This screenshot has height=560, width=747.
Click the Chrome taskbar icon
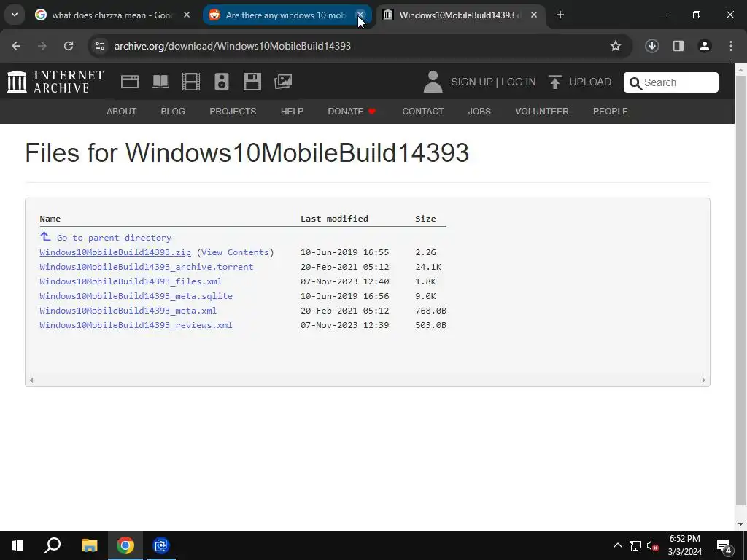tap(125, 545)
